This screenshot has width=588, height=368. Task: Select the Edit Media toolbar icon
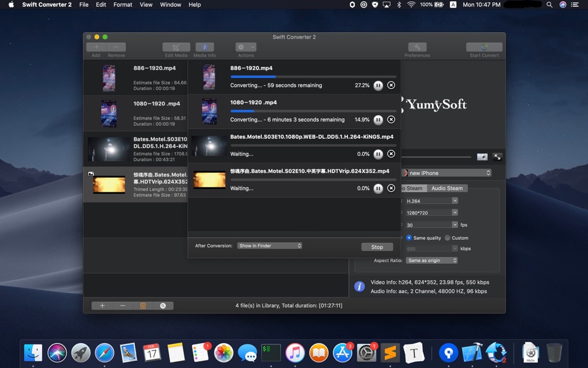pos(176,46)
